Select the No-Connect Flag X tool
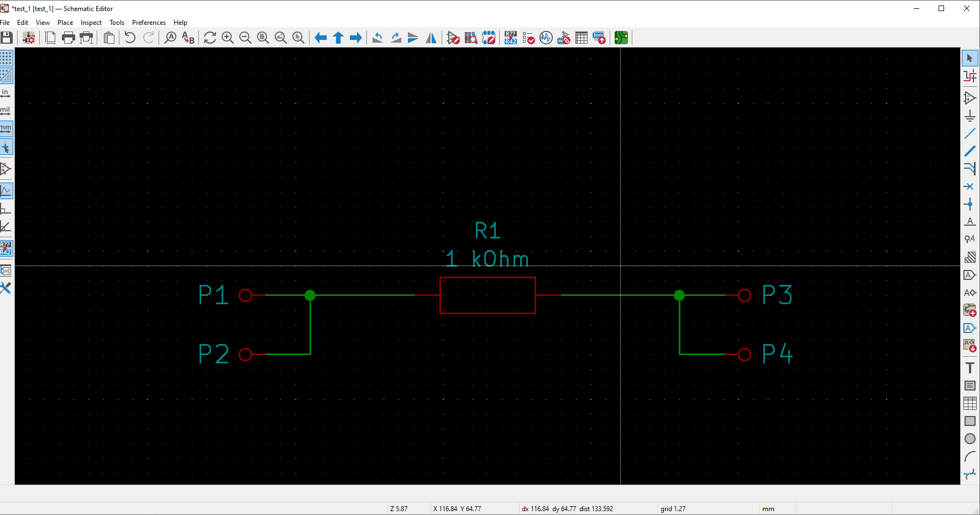The width and height of the screenshot is (980, 515). 969,186
